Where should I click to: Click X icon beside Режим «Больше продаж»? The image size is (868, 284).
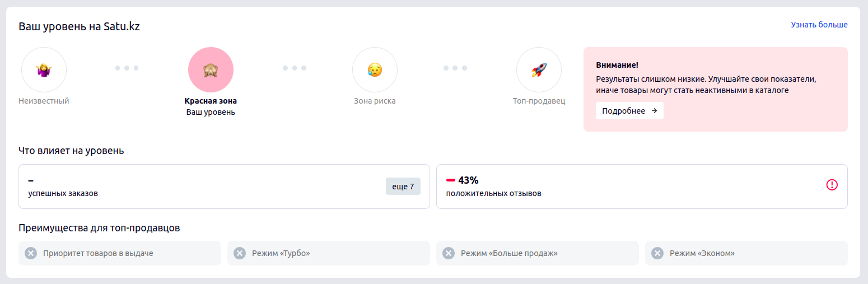(x=449, y=253)
